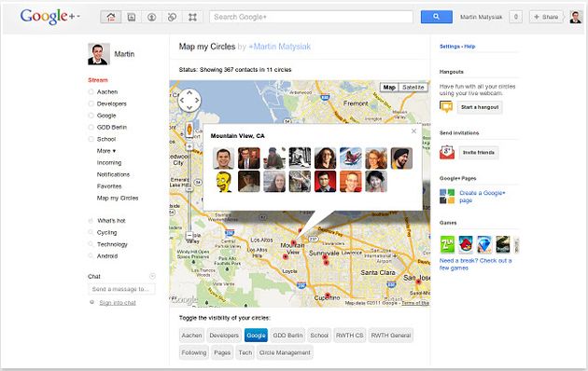Toggle visibility of the GDD Berlin circle
Viewport: 588px width, 371px height.
[287, 336]
